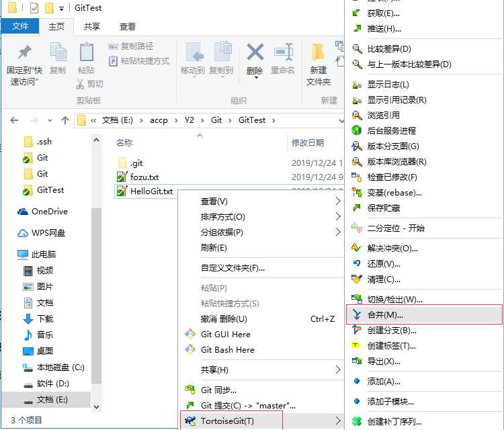Viewport: 504px width, 430px height.
Task: Click the 后台服务进程 globe icon
Action: pos(356,130)
